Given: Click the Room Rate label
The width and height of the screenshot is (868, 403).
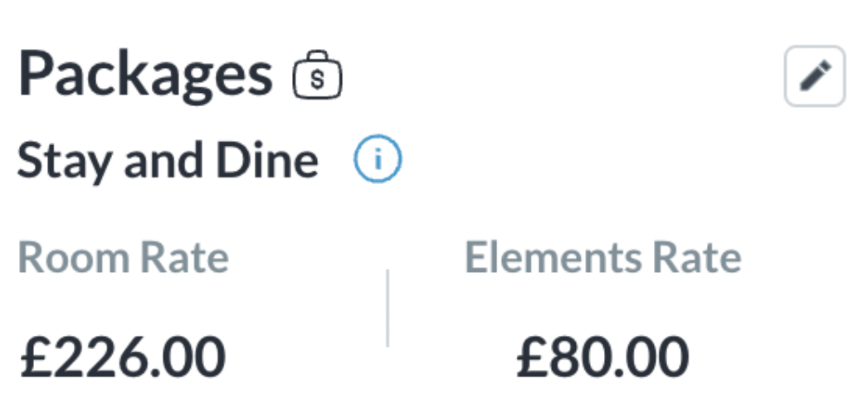Looking at the screenshot, I should [x=123, y=258].
